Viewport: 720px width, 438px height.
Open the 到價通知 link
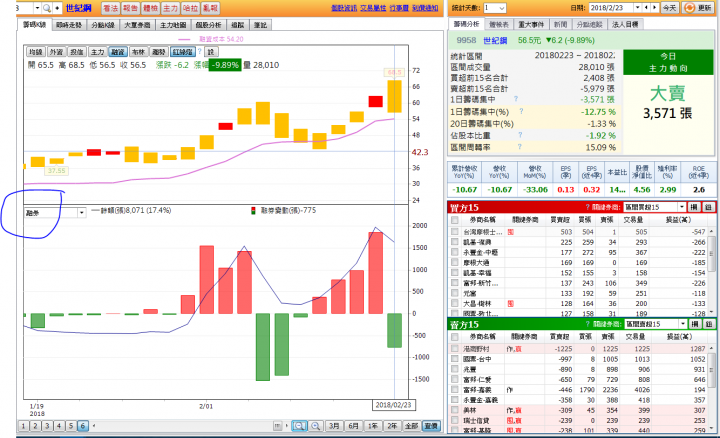[425, 8]
